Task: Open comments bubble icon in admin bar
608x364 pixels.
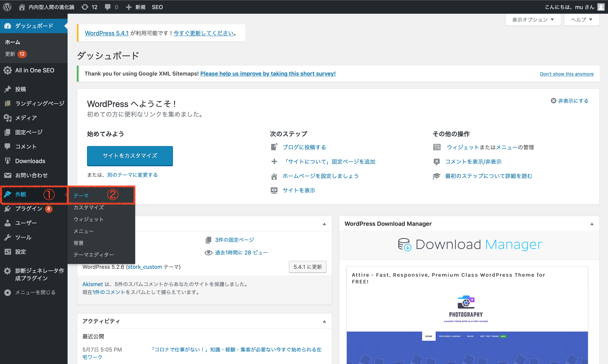Action: (107, 7)
